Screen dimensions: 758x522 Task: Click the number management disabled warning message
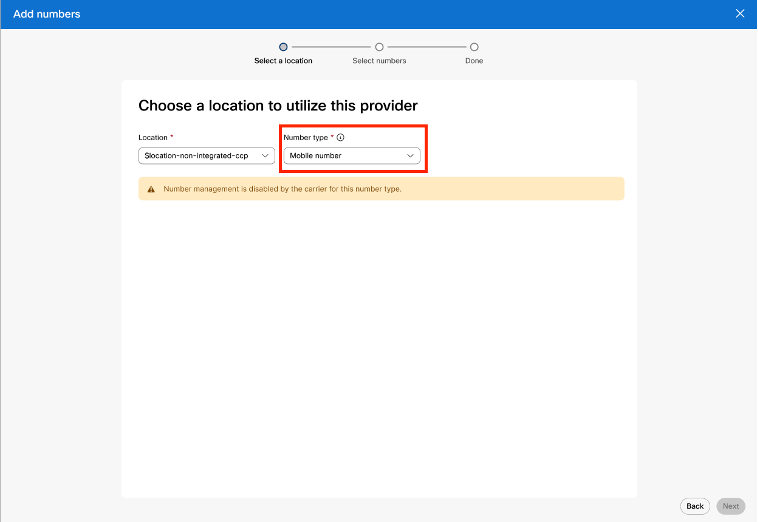pyautogui.click(x=282, y=189)
